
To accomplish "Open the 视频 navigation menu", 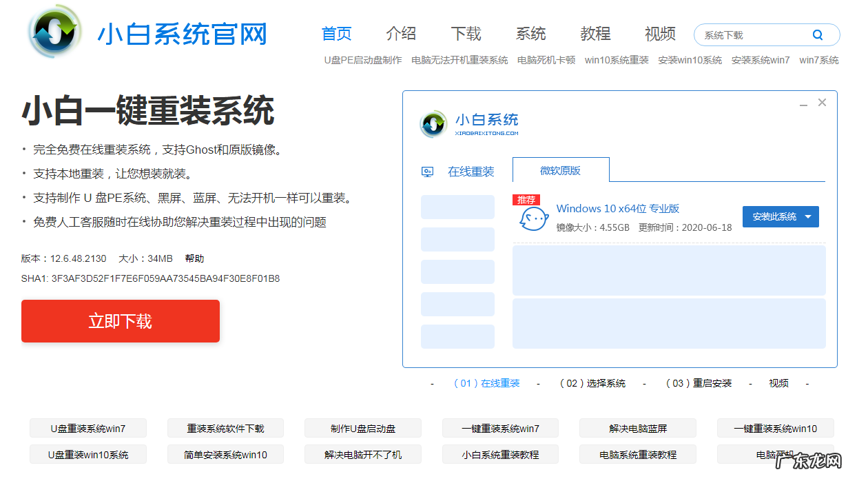I will coord(660,34).
